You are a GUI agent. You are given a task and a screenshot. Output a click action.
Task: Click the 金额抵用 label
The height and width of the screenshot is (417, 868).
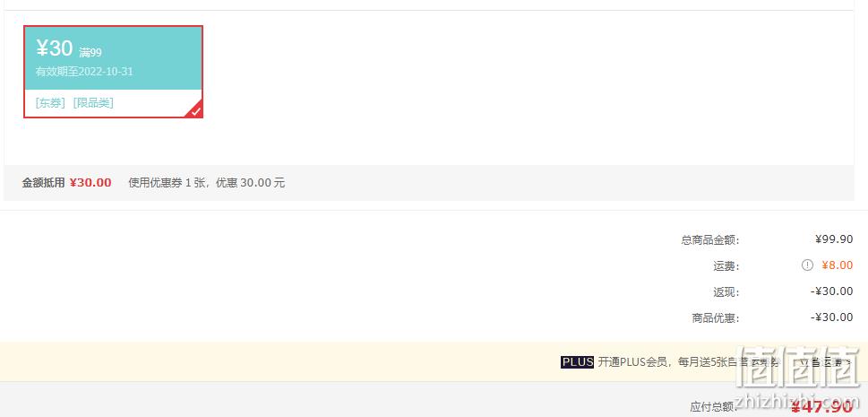[44, 182]
